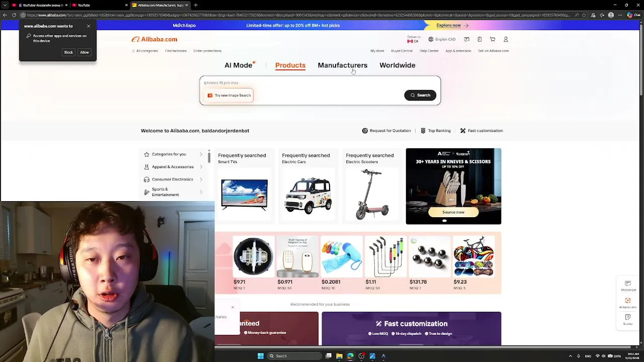Image resolution: width=644 pixels, height=362 pixels.
Task: Allow the site access request
Action: (x=85, y=52)
